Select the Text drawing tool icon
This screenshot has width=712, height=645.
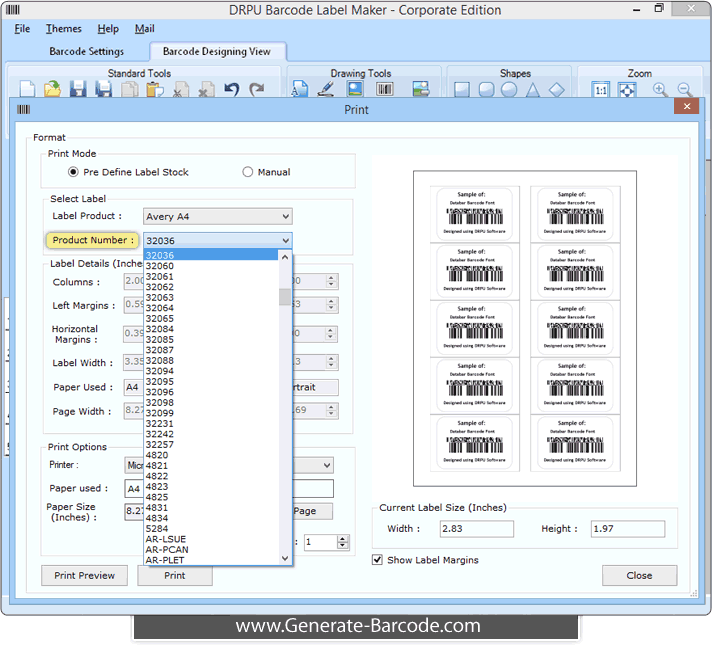[300, 89]
